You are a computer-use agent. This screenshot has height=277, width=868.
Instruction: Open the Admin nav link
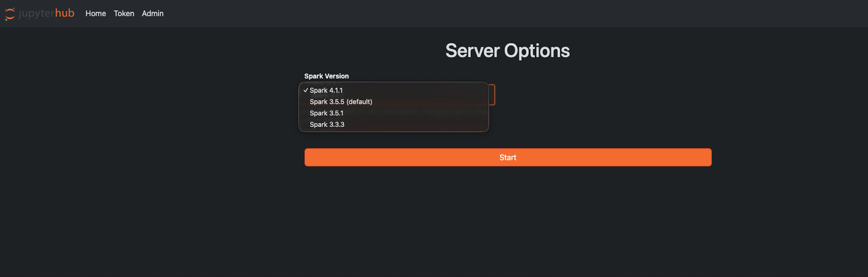coord(153,14)
